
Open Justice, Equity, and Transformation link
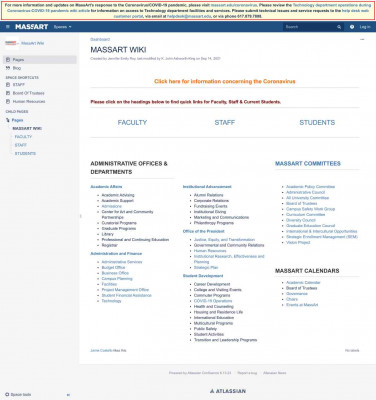(224, 240)
